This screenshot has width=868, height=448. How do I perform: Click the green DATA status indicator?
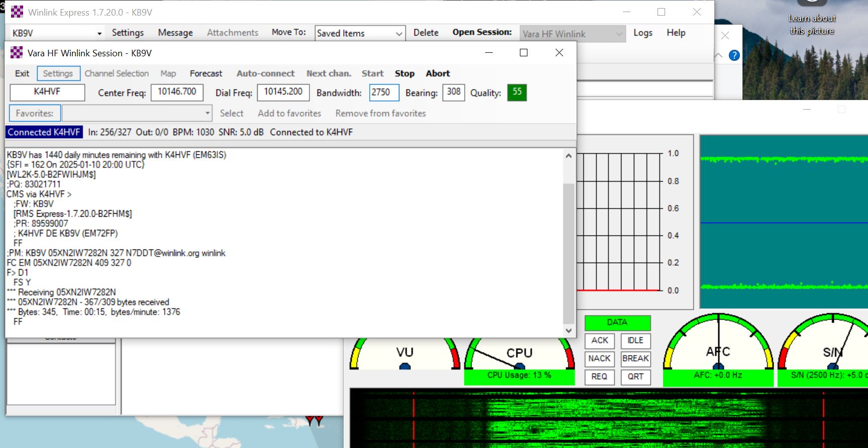[617, 322]
